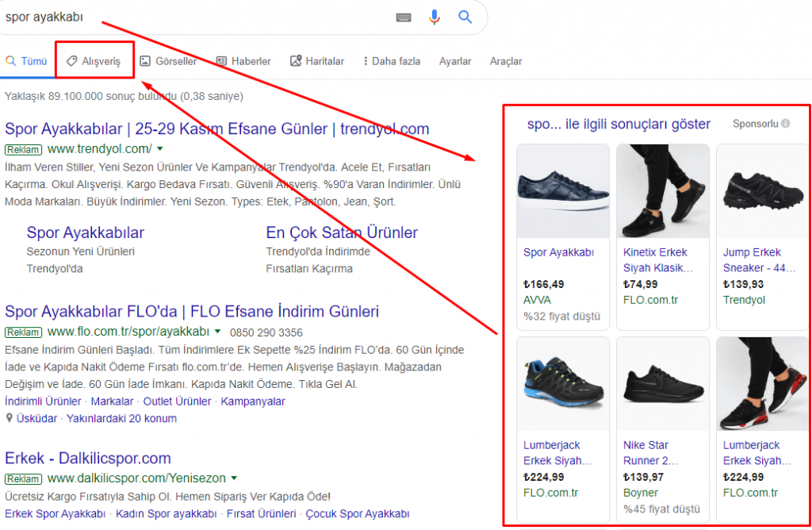Click the AVVA blue sneaker product image
Viewport: 812px width, 530px height.
point(563,191)
